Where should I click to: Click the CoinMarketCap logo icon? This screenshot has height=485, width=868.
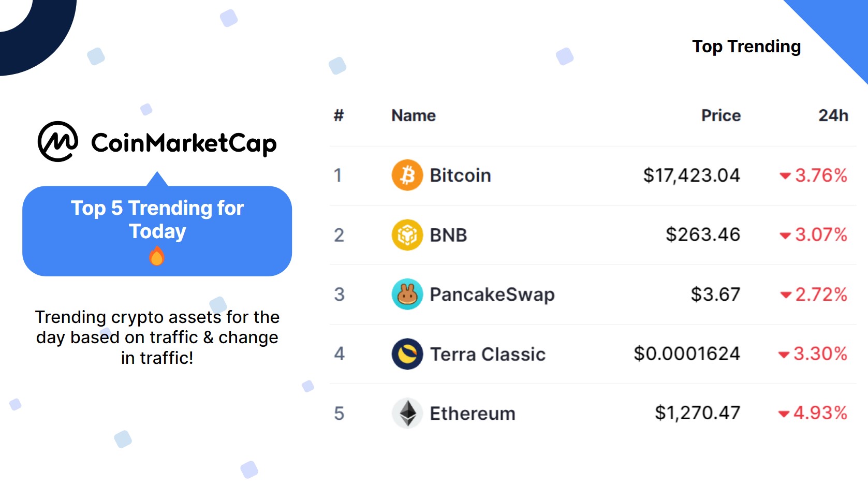[58, 142]
